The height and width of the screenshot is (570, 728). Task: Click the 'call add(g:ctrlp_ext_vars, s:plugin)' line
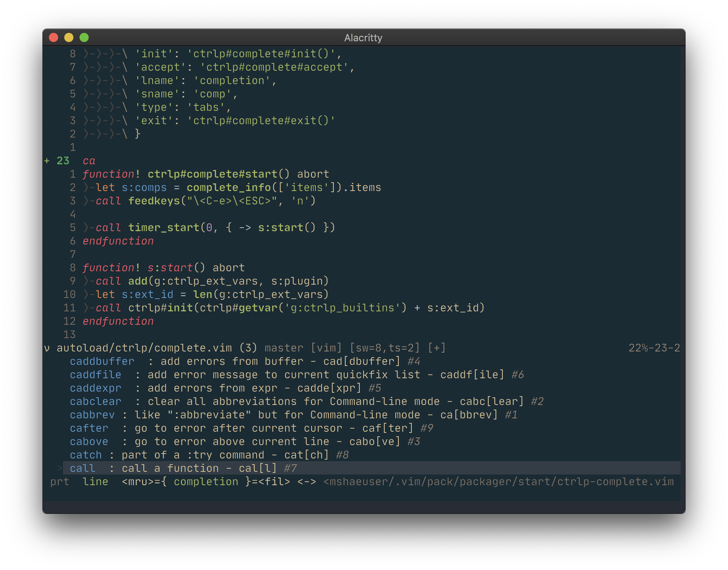click(206, 281)
